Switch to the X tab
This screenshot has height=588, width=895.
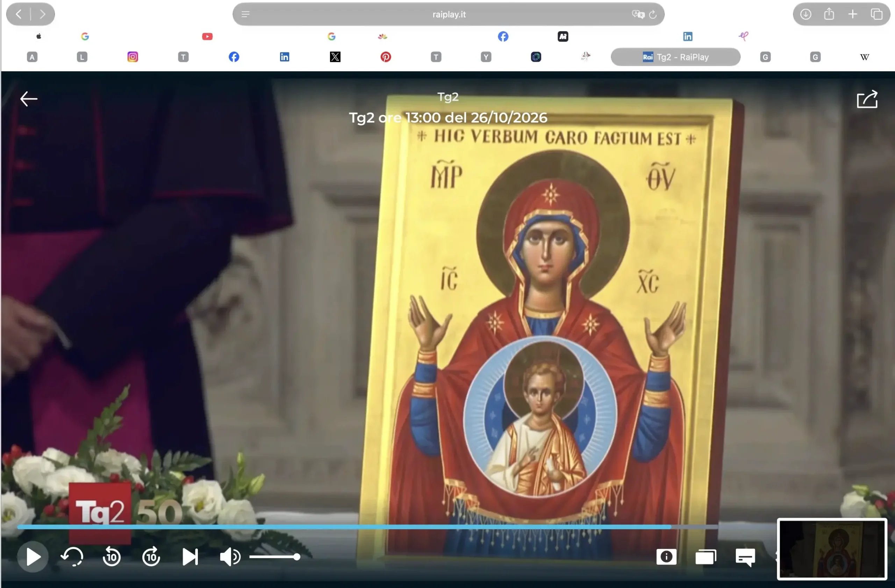click(335, 57)
